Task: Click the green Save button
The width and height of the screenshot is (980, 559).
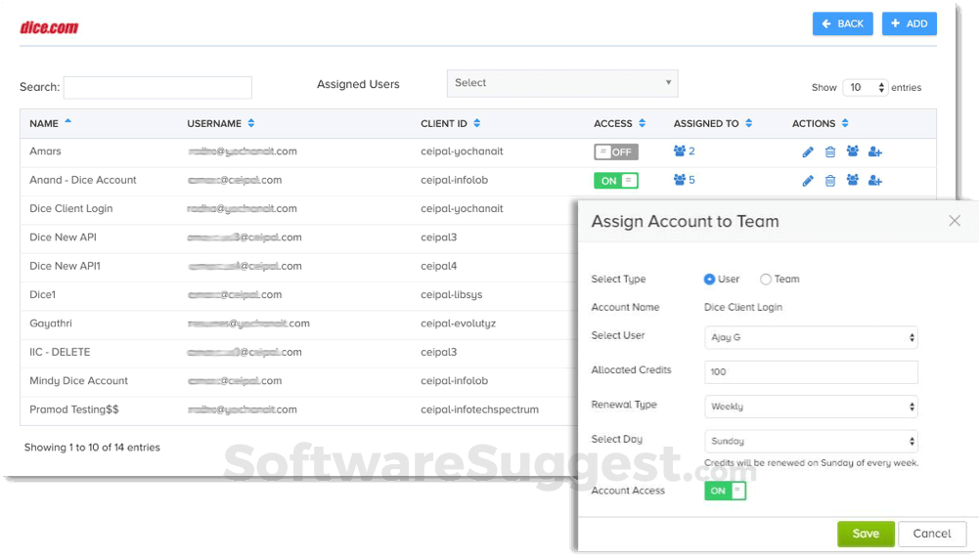Action: point(866,534)
